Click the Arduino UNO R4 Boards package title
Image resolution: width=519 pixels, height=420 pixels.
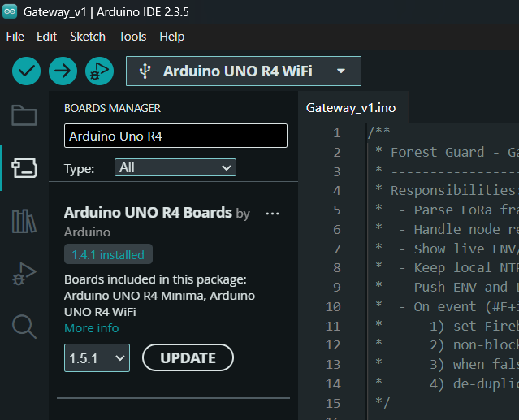148,213
